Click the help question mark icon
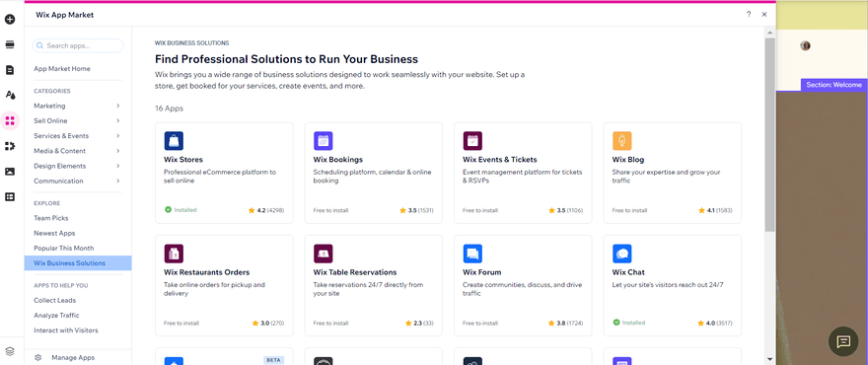 [x=749, y=15]
